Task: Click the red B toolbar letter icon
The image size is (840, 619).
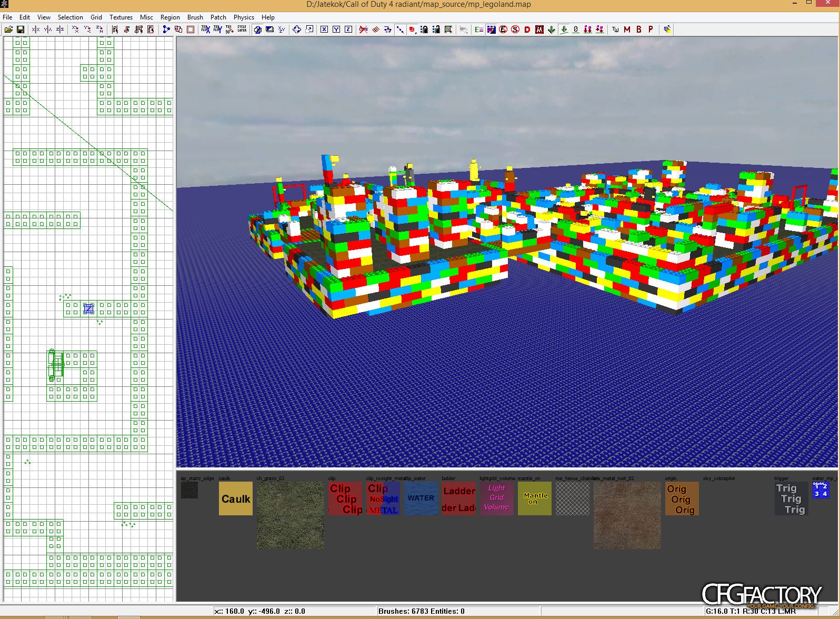Action: pyautogui.click(x=639, y=29)
